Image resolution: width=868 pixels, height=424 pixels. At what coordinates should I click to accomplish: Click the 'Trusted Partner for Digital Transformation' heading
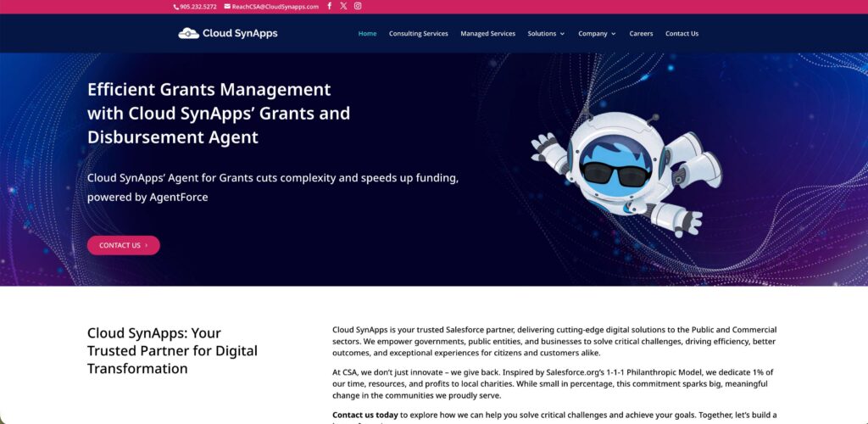pyautogui.click(x=172, y=351)
